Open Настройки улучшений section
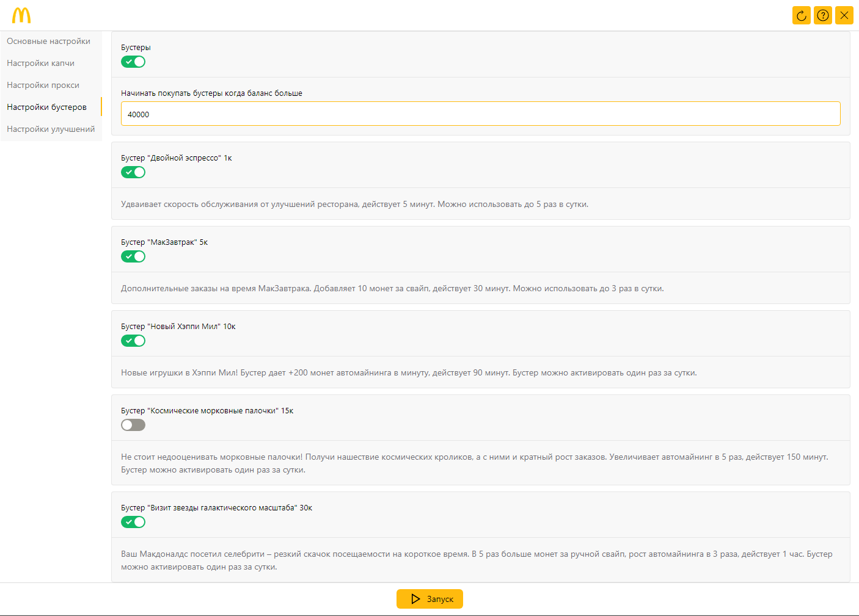 (51, 129)
